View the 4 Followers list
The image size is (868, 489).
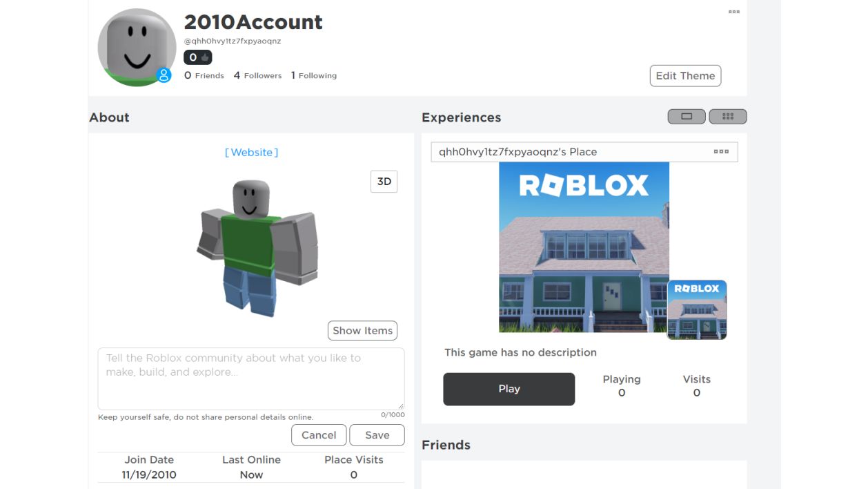[257, 75]
